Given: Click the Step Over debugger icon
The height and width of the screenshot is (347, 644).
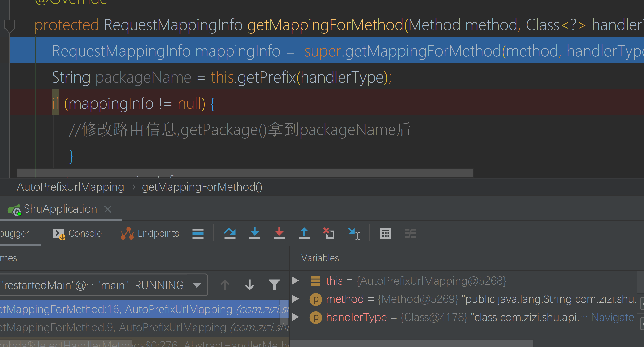Looking at the screenshot, I should tap(229, 233).
